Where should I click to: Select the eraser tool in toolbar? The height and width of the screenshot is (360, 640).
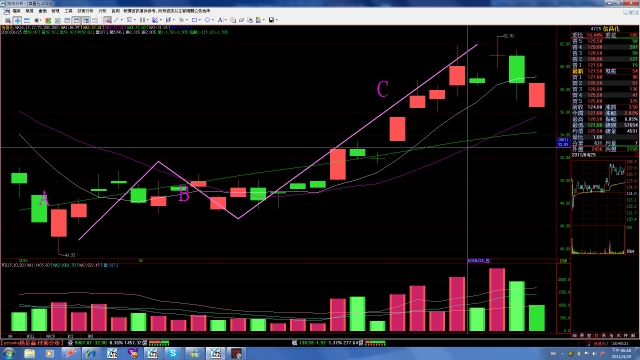242,20
